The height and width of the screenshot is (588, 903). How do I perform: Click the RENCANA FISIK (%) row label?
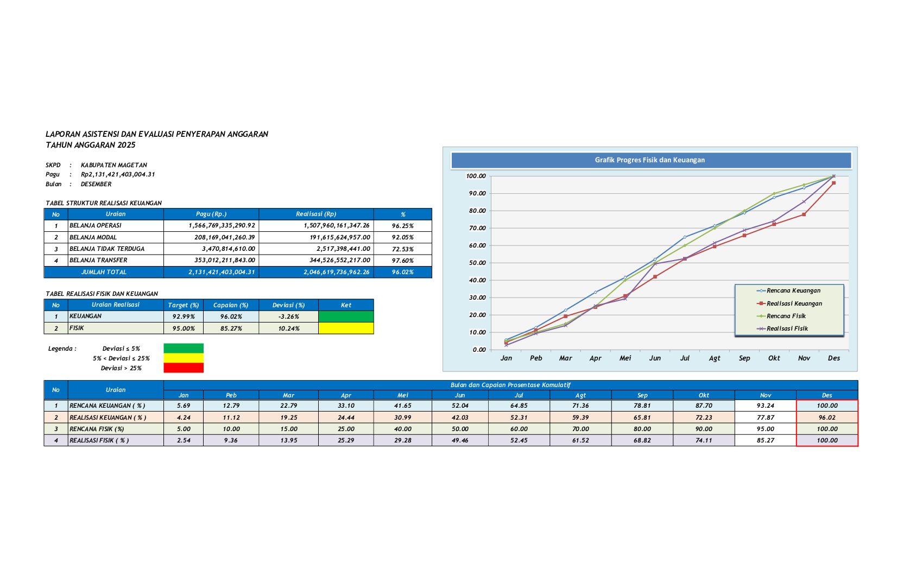97,429
